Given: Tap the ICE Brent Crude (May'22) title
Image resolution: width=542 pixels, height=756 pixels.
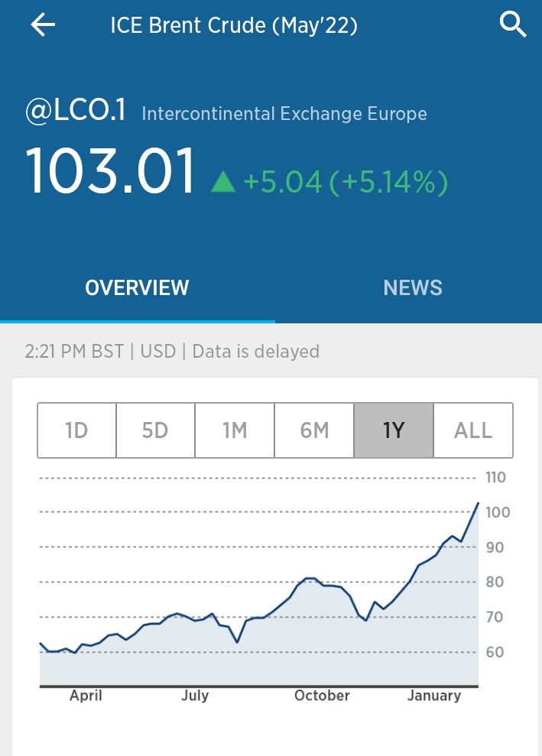Looking at the screenshot, I should (x=234, y=26).
